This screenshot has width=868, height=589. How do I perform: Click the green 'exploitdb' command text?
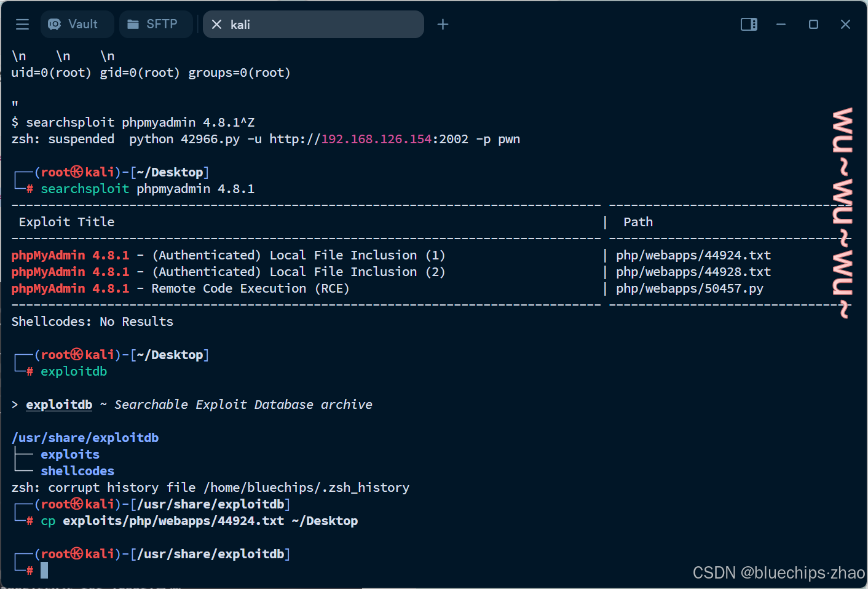pyautogui.click(x=74, y=371)
